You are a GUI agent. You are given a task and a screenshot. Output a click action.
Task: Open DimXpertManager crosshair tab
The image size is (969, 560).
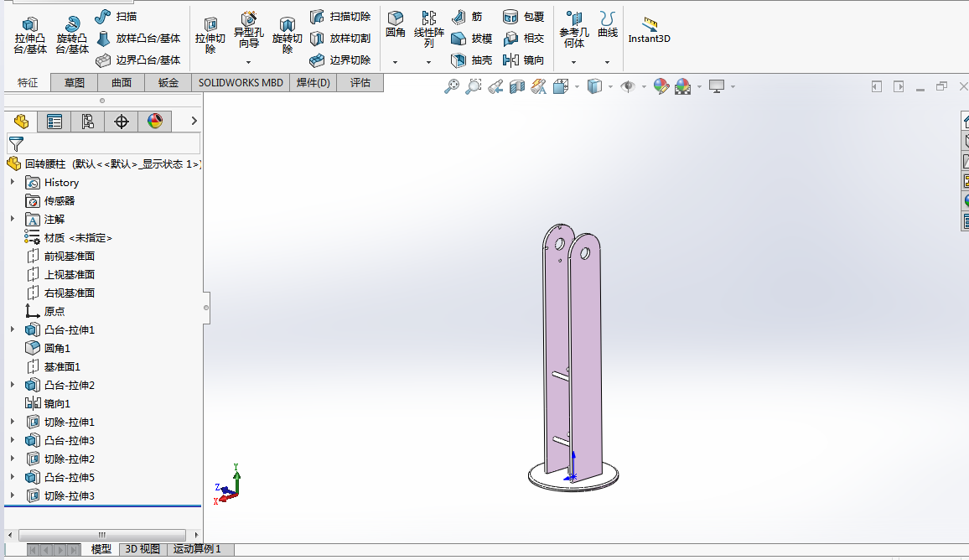(x=121, y=122)
